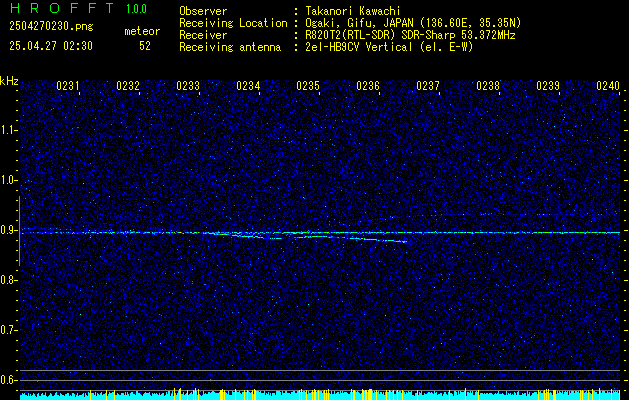
Task: Click the 1.1 kHz frequency label
Action: 8,130
